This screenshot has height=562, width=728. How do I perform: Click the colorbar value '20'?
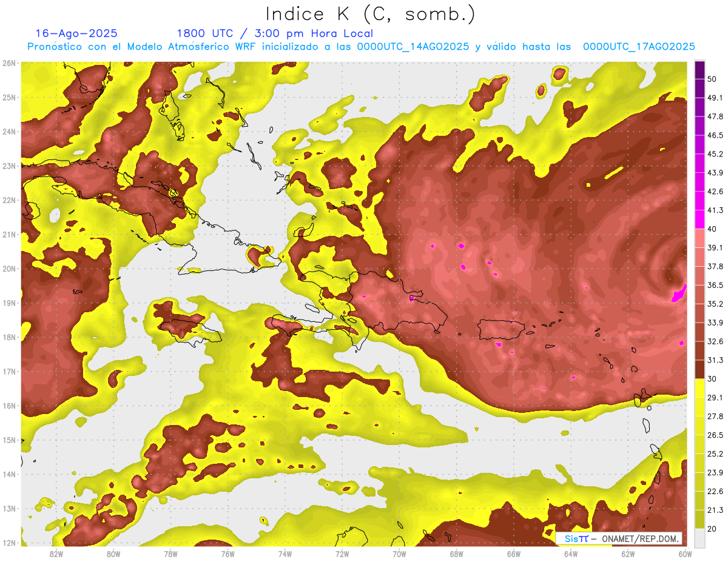click(x=713, y=529)
